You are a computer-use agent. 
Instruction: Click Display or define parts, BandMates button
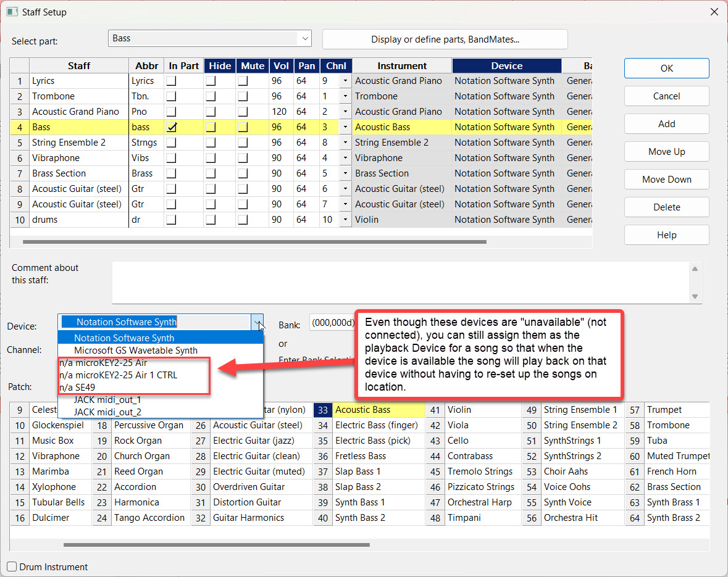tap(445, 39)
